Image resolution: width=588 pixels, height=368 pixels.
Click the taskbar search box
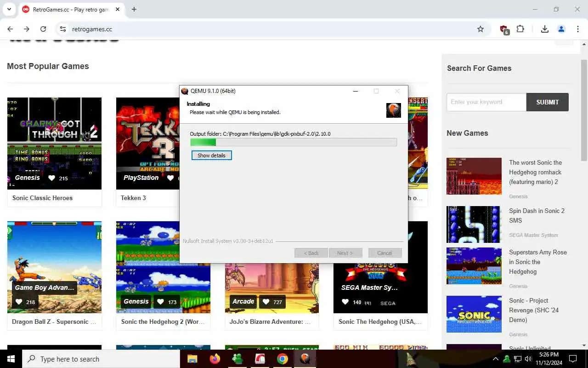click(x=101, y=359)
